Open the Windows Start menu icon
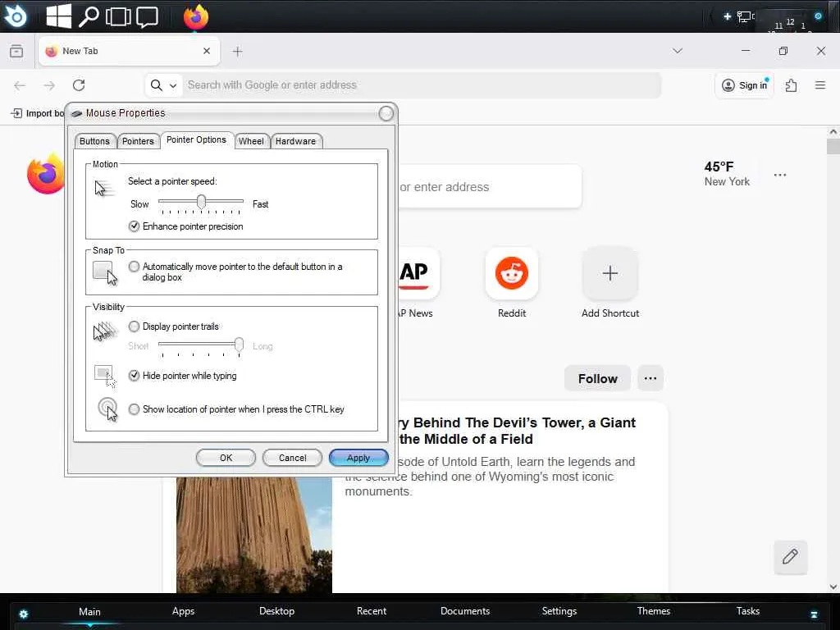The height and width of the screenshot is (630, 840). (x=58, y=16)
